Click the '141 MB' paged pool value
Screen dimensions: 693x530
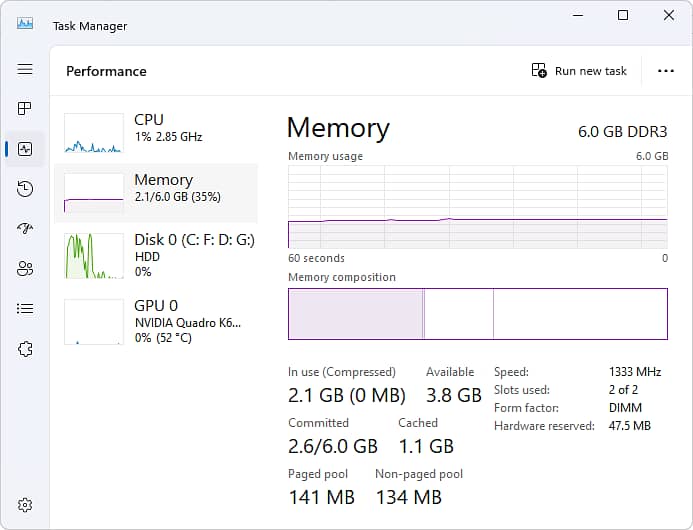(322, 497)
